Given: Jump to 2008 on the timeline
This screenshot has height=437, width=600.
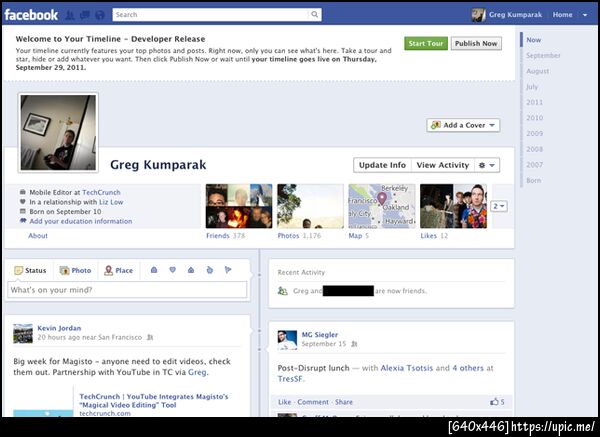Looking at the screenshot, I should pos(534,149).
